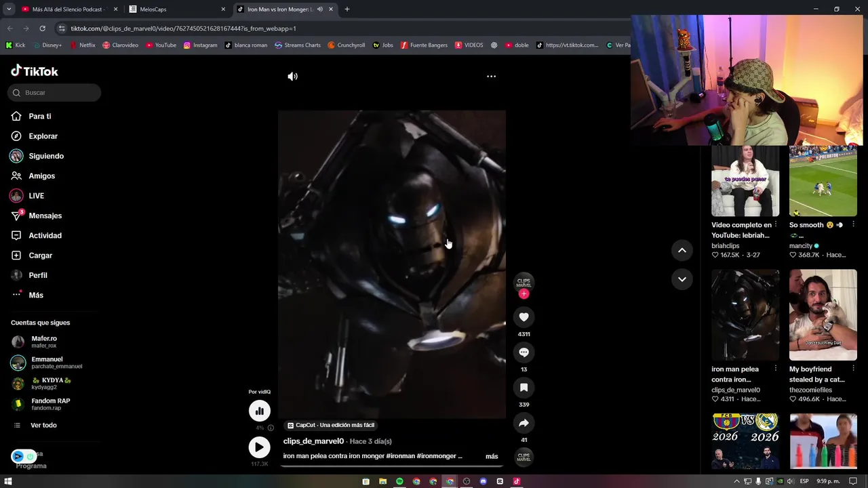Open the Kick bookmark

coord(16,45)
